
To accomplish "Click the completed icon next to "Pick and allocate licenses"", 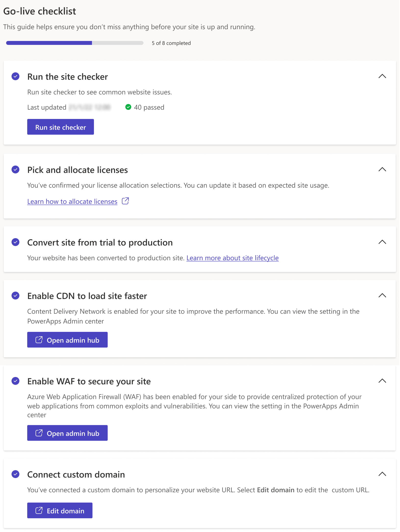I will pyautogui.click(x=15, y=169).
